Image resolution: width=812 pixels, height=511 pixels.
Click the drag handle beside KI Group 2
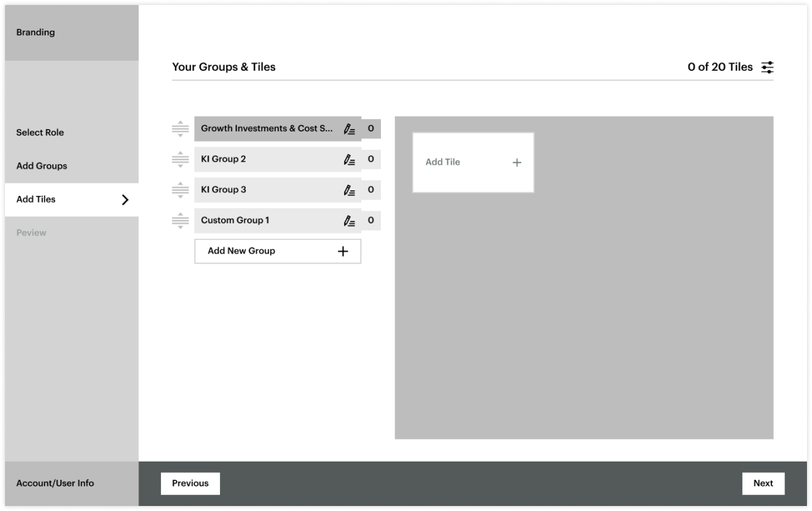pyautogui.click(x=180, y=159)
